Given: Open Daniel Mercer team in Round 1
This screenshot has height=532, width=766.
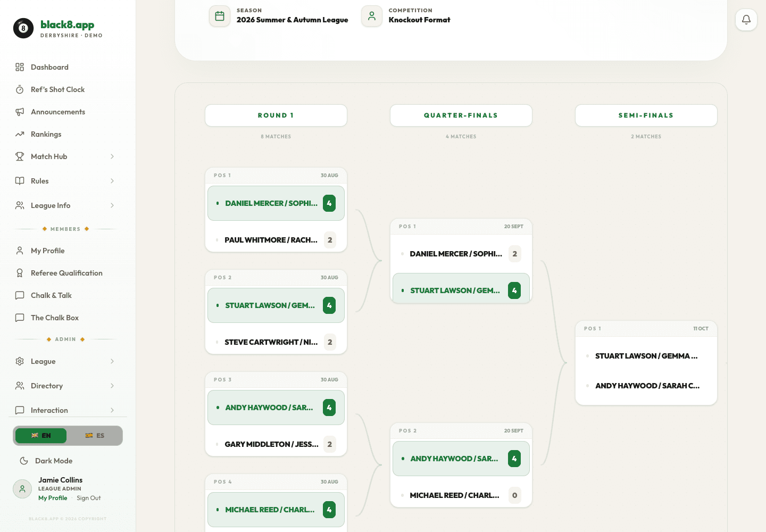Looking at the screenshot, I should tap(276, 203).
